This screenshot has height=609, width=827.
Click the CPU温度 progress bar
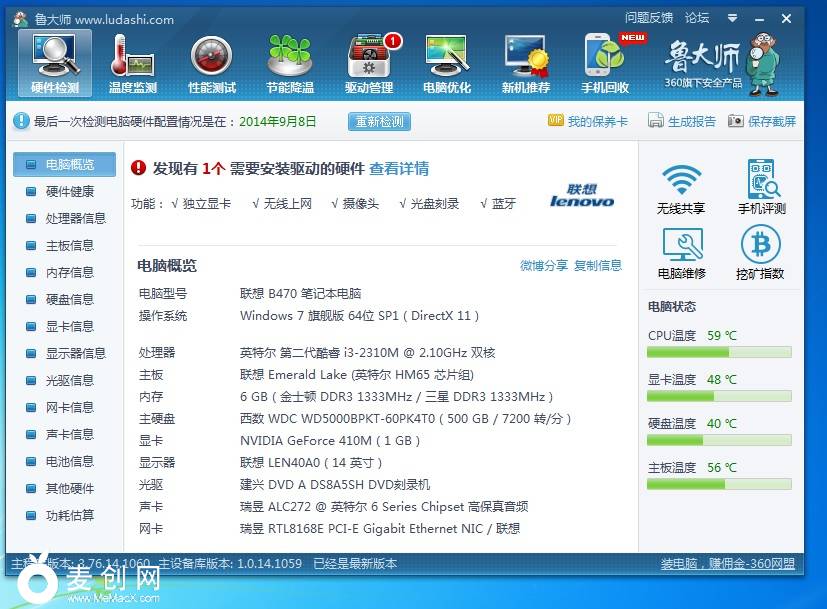coord(719,352)
